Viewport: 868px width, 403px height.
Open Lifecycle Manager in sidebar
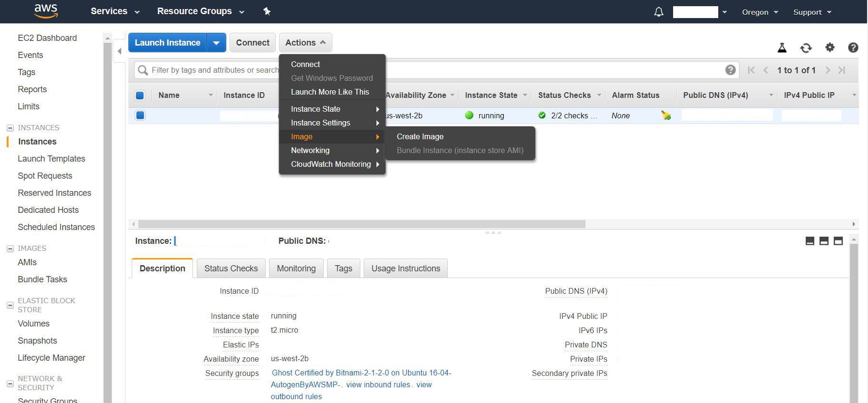pyautogui.click(x=51, y=358)
